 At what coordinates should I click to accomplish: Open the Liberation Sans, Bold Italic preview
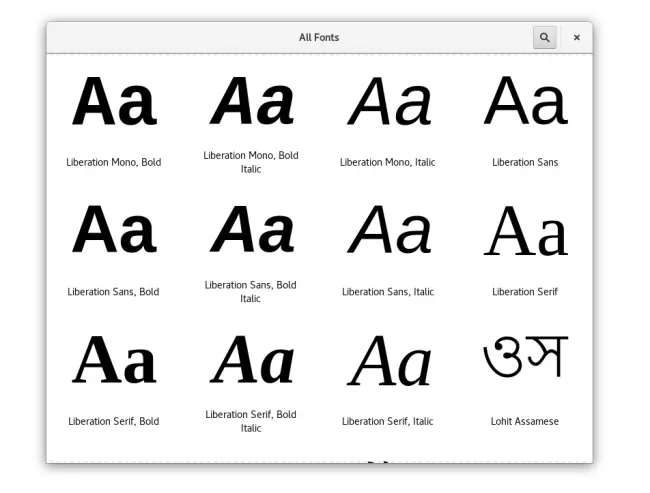pos(251,229)
